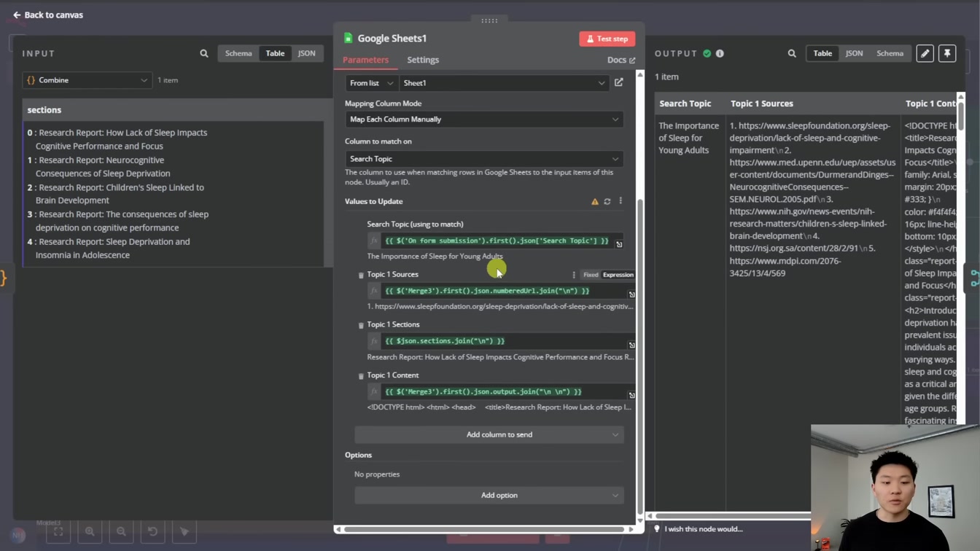Click I wish this node would link
Screen dimensions: 980x551
coord(704,528)
